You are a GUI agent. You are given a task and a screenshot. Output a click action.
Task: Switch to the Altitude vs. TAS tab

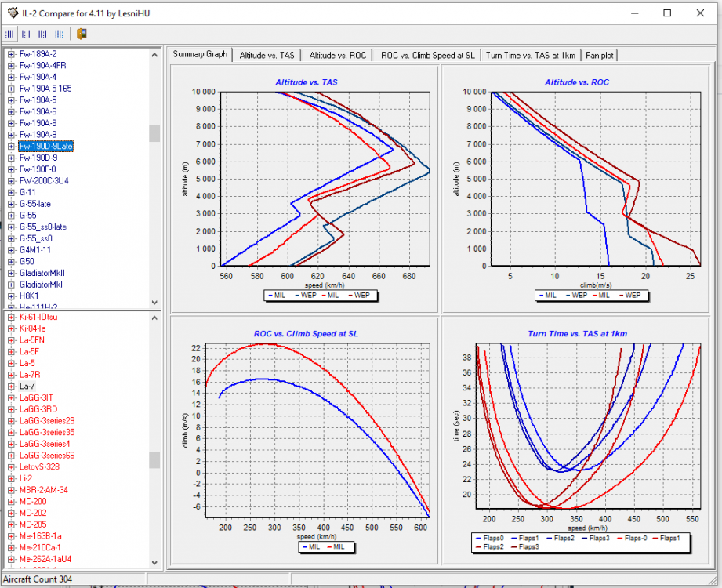click(x=267, y=56)
